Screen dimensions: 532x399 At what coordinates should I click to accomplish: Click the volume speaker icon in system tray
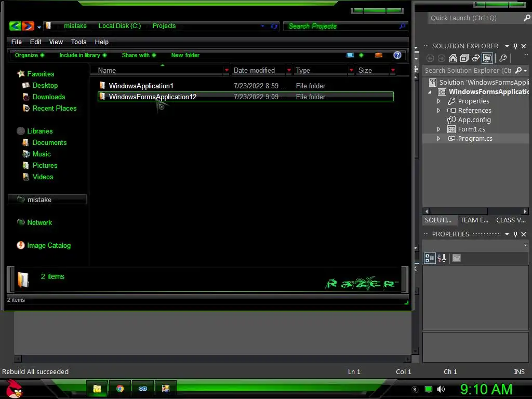click(441, 390)
